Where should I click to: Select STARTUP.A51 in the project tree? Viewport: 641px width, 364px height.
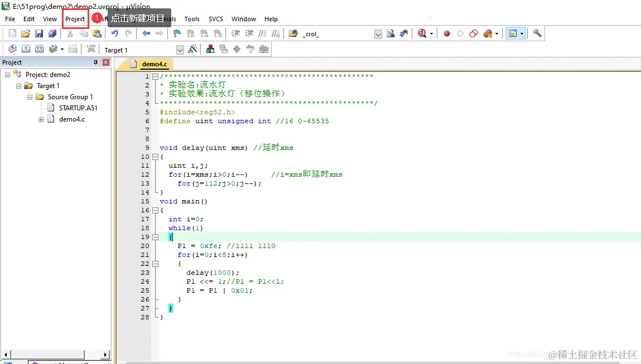pos(78,108)
